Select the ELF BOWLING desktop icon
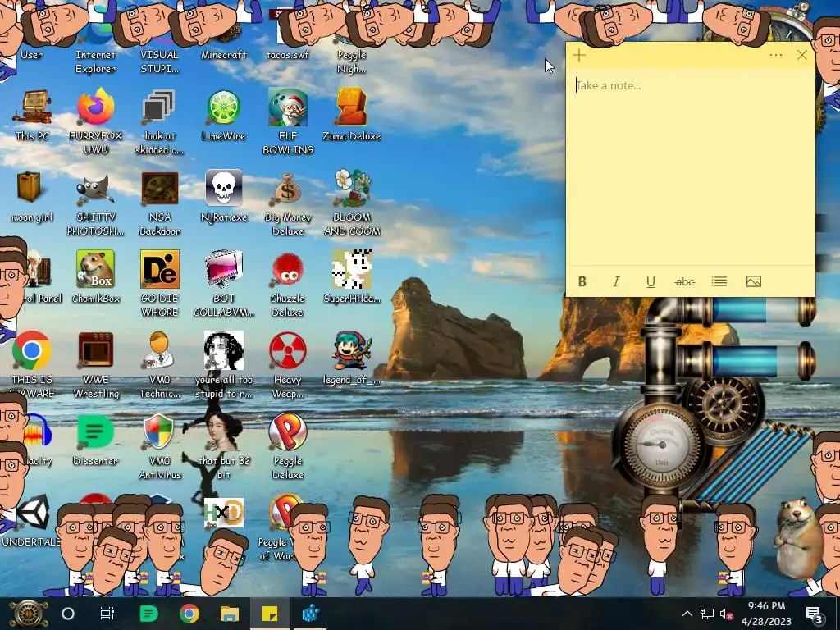Screen dimensions: 840x630 288,122
